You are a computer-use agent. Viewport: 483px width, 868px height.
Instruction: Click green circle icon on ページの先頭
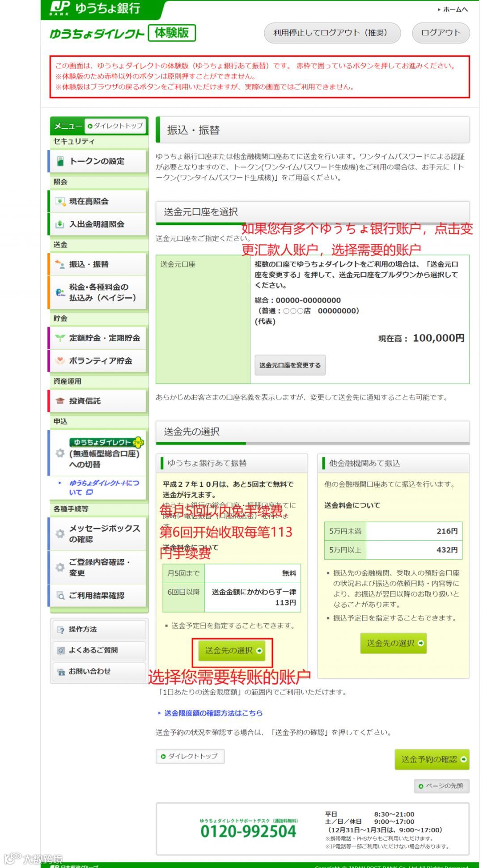[421, 786]
